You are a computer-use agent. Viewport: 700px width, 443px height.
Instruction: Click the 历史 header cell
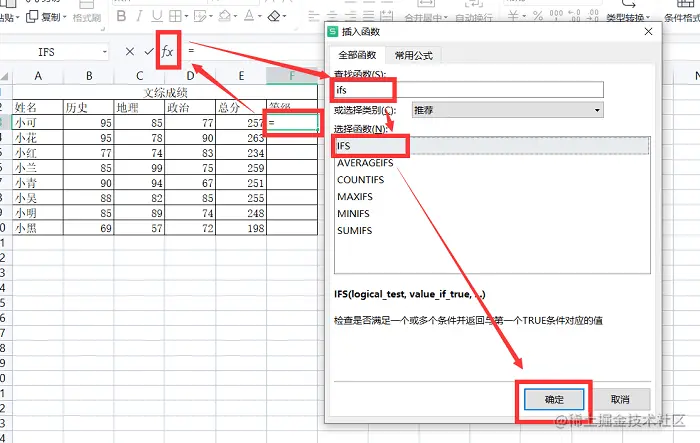coord(89,107)
